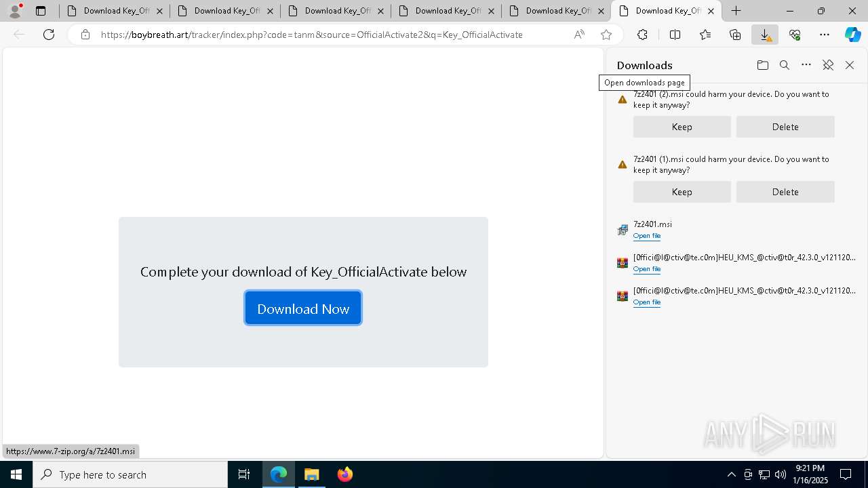
Task: Show hidden system tray icons
Action: click(731, 474)
